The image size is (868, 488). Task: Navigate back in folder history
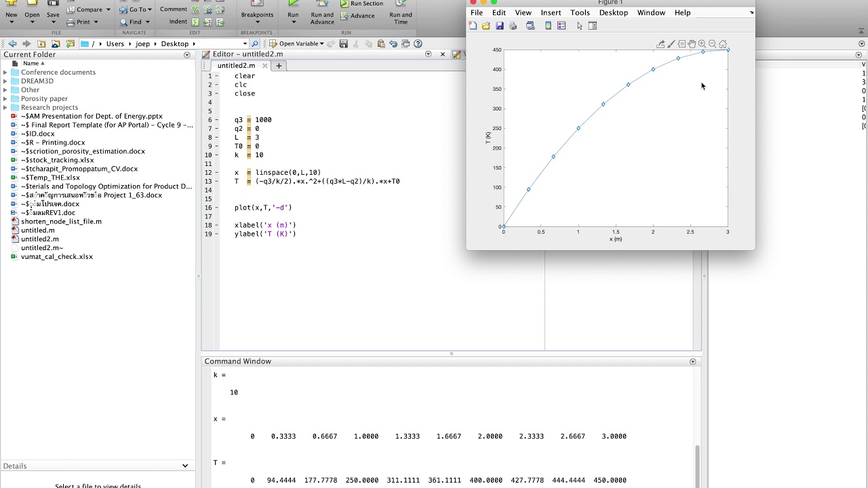[x=12, y=44]
